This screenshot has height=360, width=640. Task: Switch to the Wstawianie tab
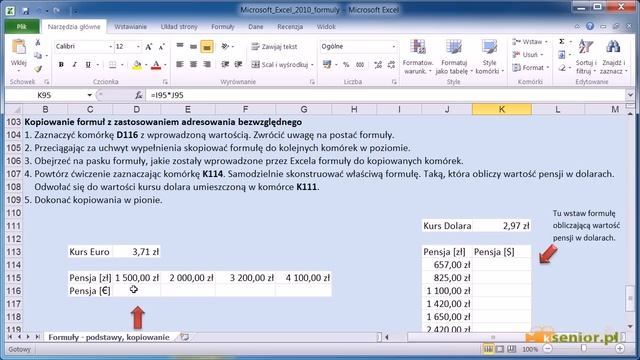(x=131, y=27)
